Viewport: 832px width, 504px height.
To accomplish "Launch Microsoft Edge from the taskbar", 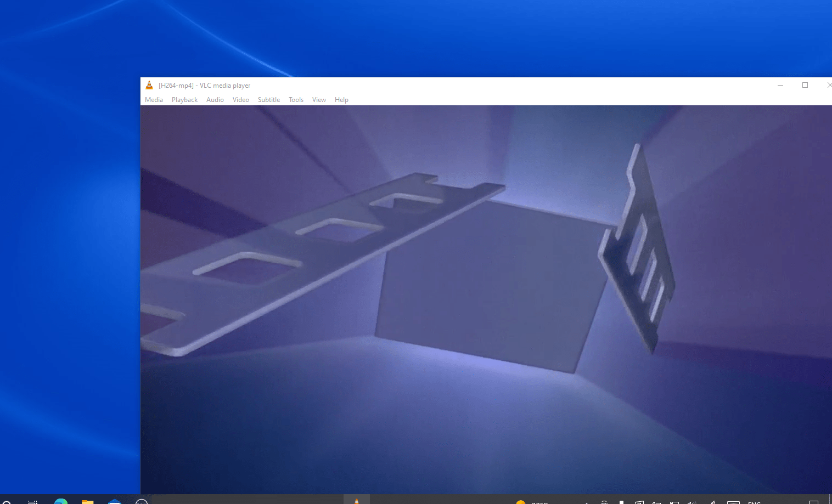I will [x=60, y=501].
